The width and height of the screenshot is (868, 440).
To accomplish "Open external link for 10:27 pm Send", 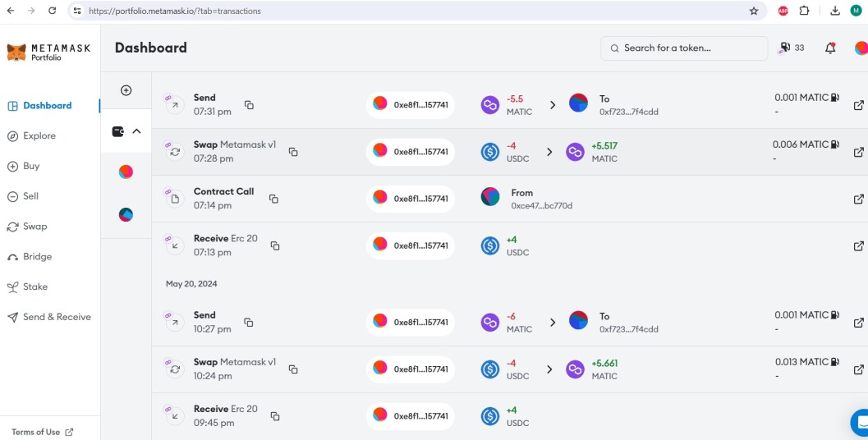I will 859,322.
